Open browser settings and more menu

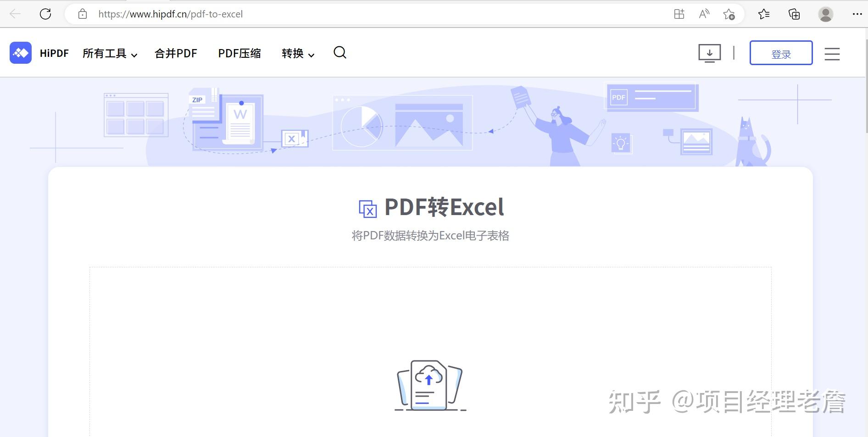(857, 14)
